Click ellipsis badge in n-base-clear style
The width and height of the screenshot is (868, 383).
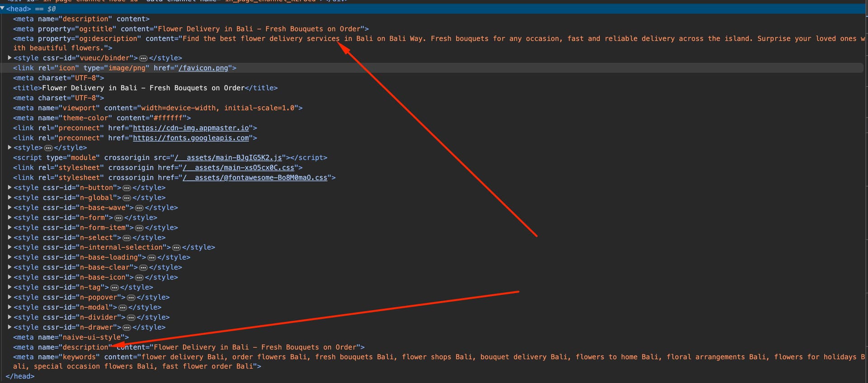tap(143, 267)
